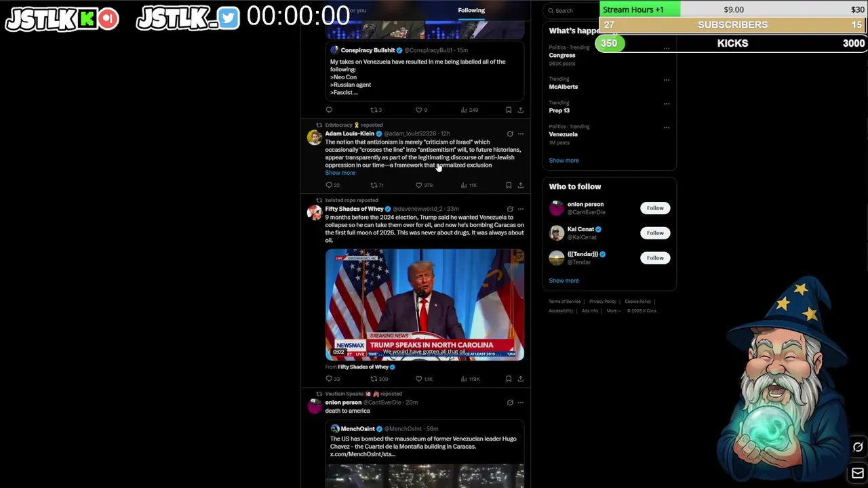View analytics showing 249 views

pyautogui.click(x=469, y=110)
